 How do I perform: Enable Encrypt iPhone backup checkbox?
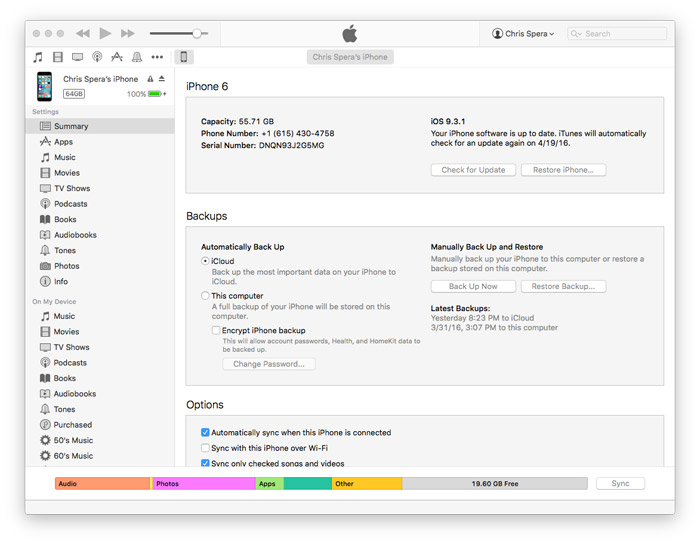pos(216,331)
